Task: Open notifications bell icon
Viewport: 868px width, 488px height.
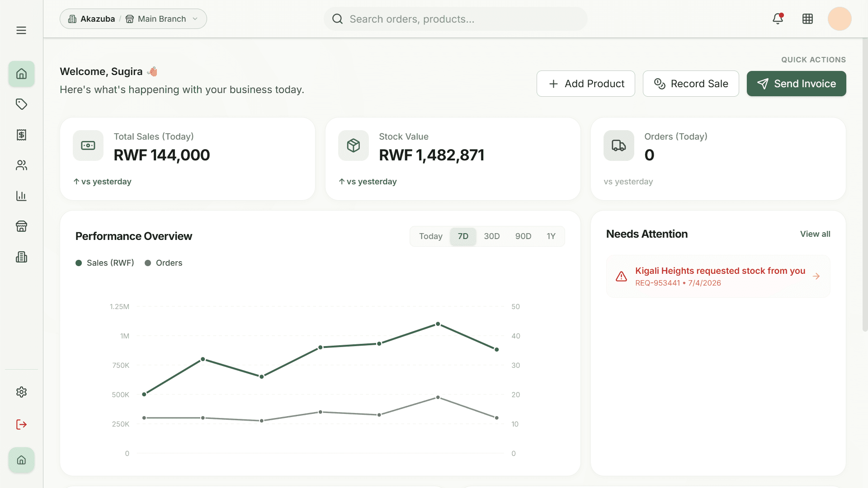Action: [x=778, y=19]
